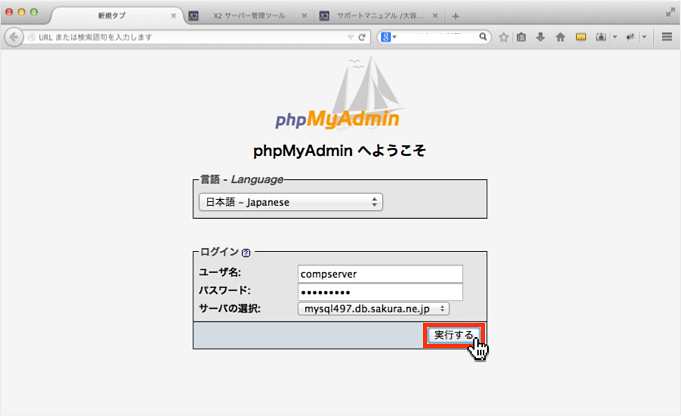
Task: Click the camera screenshot toolbar icon
Action: coord(601,37)
